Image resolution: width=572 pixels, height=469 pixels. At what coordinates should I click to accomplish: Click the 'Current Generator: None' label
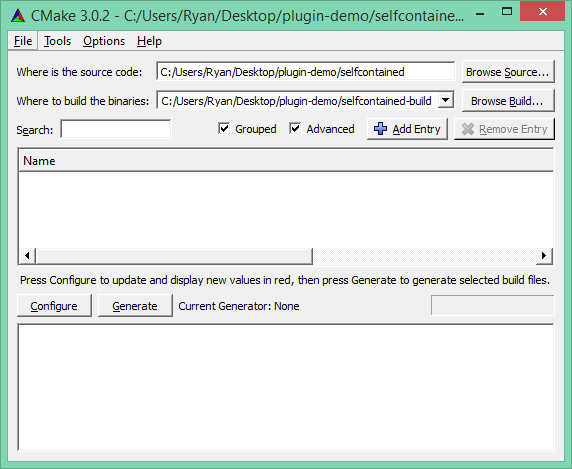(x=239, y=306)
